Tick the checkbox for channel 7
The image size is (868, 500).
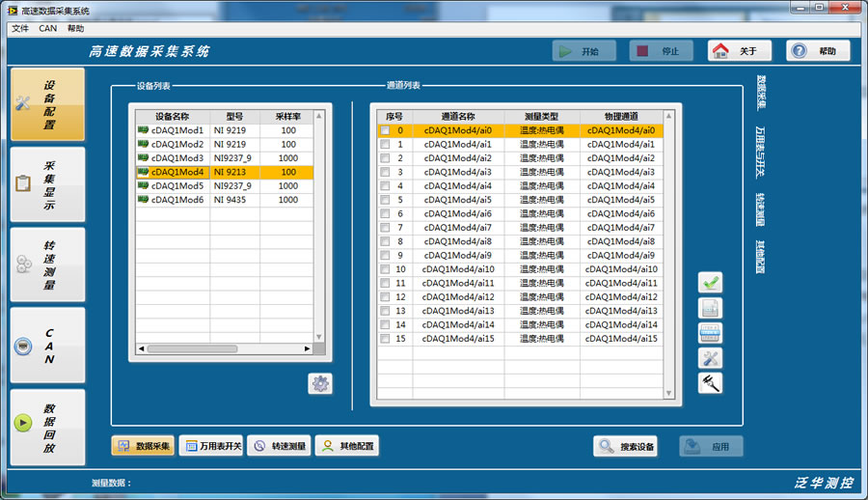385,228
